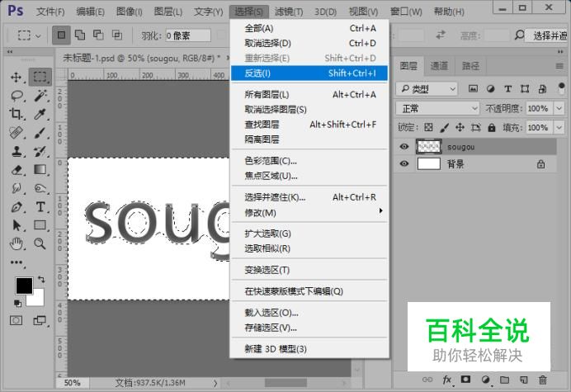Create a new group folder icon
The height and width of the screenshot is (392, 571).
point(504,380)
